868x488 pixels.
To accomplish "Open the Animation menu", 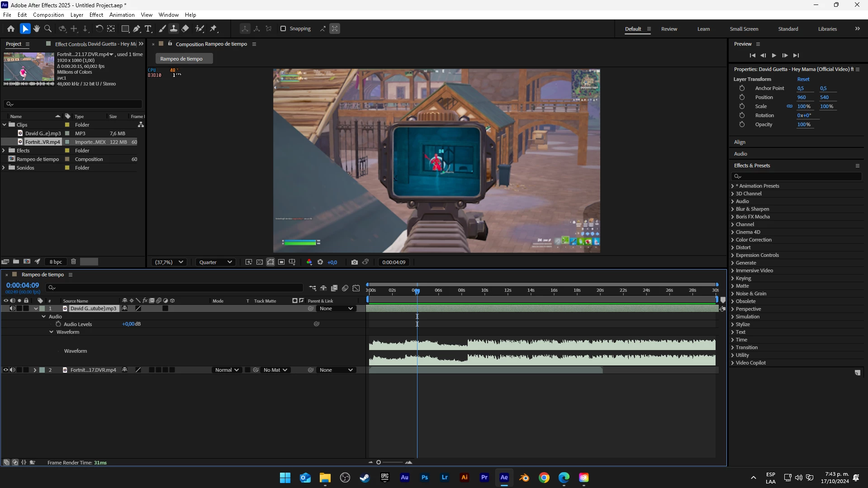I will pyautogui.click(x=122, y=15).
